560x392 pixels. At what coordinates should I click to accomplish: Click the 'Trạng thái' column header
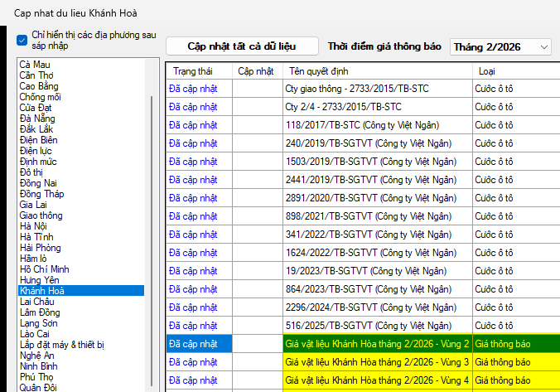tap(194, 71)
